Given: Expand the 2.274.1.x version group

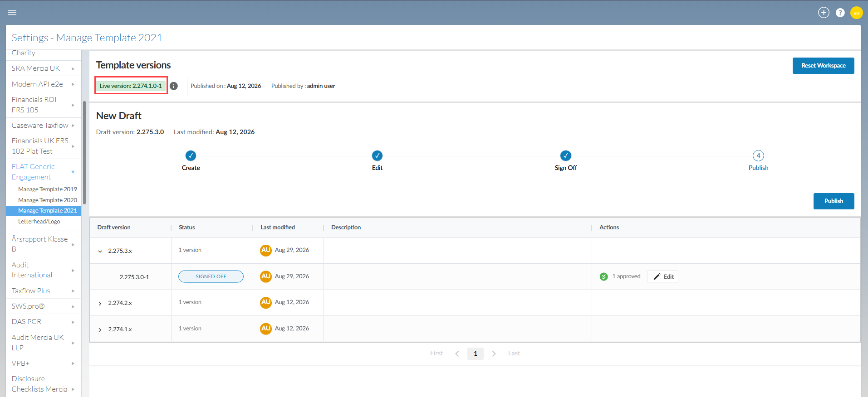Looking at the screenshot, I should [x=100, y=329].
